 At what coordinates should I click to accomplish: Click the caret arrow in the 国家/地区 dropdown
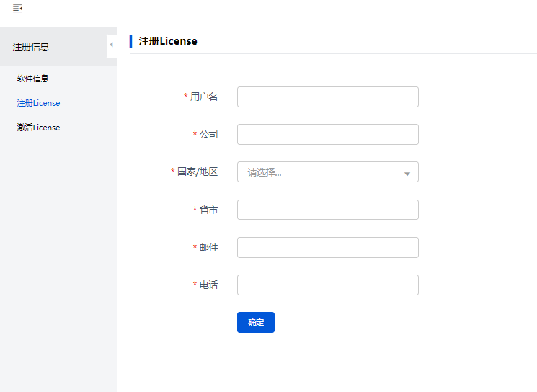coord(407,174)
